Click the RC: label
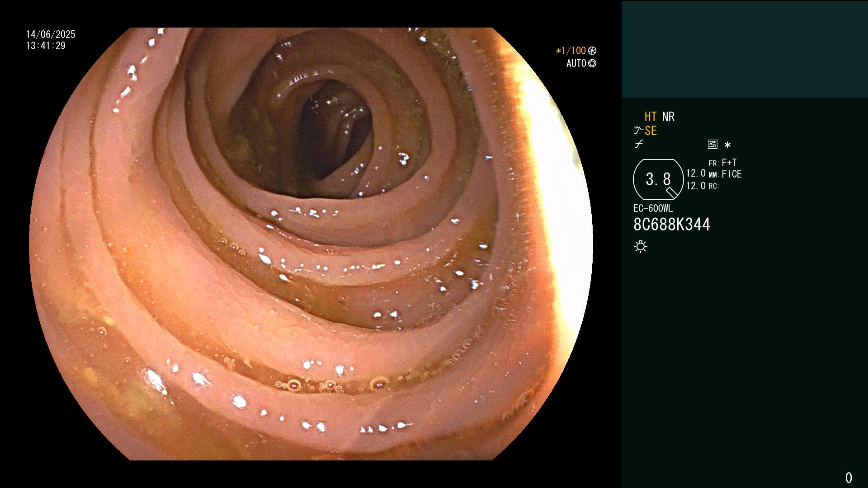 click(714, 186)
